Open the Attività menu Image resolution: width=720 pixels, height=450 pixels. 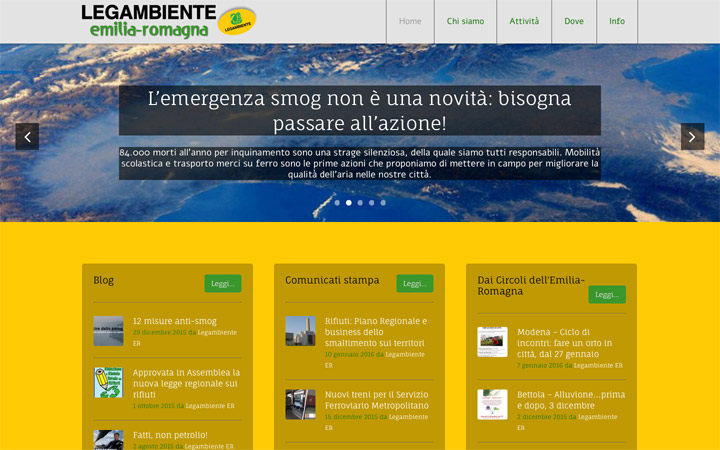pos(524,21)
